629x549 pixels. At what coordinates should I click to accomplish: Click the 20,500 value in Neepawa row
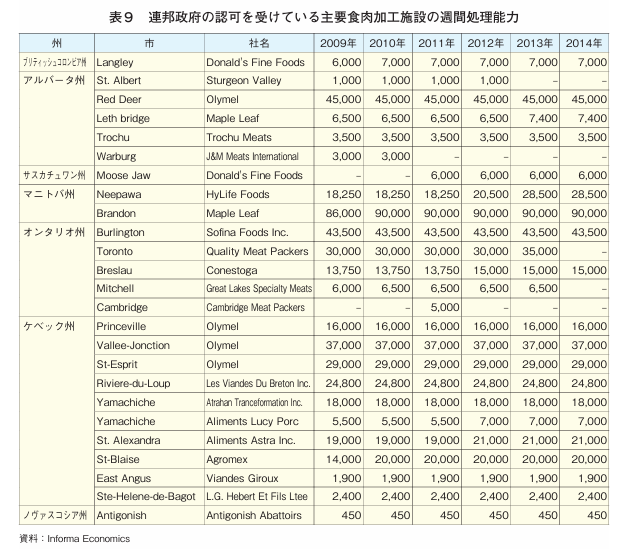(491, 194)
